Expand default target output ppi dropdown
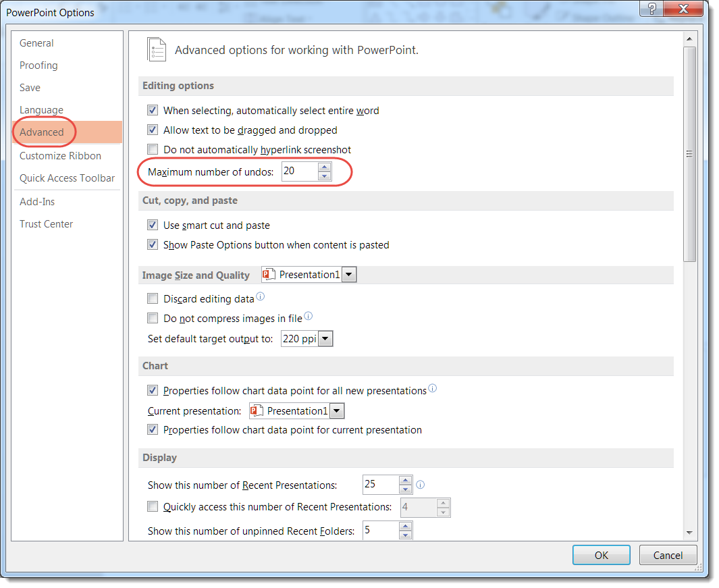Screen dimensions: 719x588 (x=326, y=339)
